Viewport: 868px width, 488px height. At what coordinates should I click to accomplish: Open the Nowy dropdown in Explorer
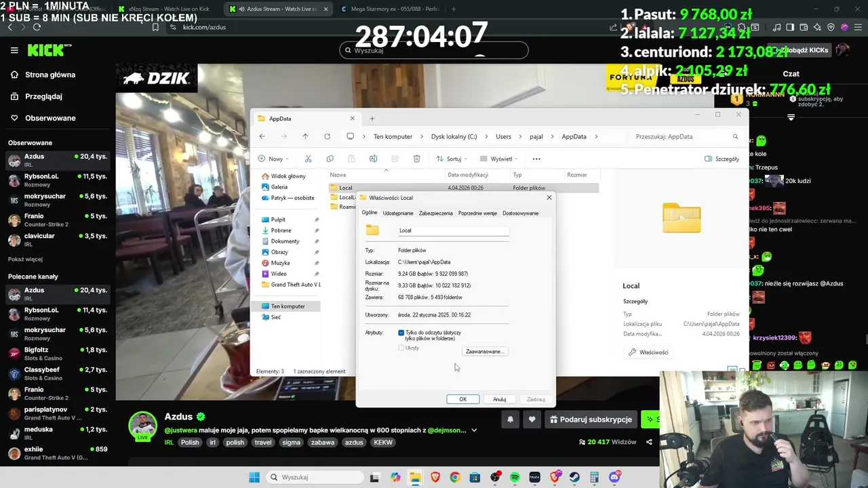click(273, 159)
